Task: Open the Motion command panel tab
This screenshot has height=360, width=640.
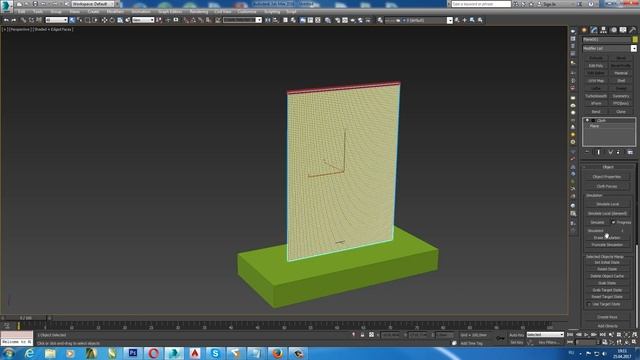Action: pos(613,30)
